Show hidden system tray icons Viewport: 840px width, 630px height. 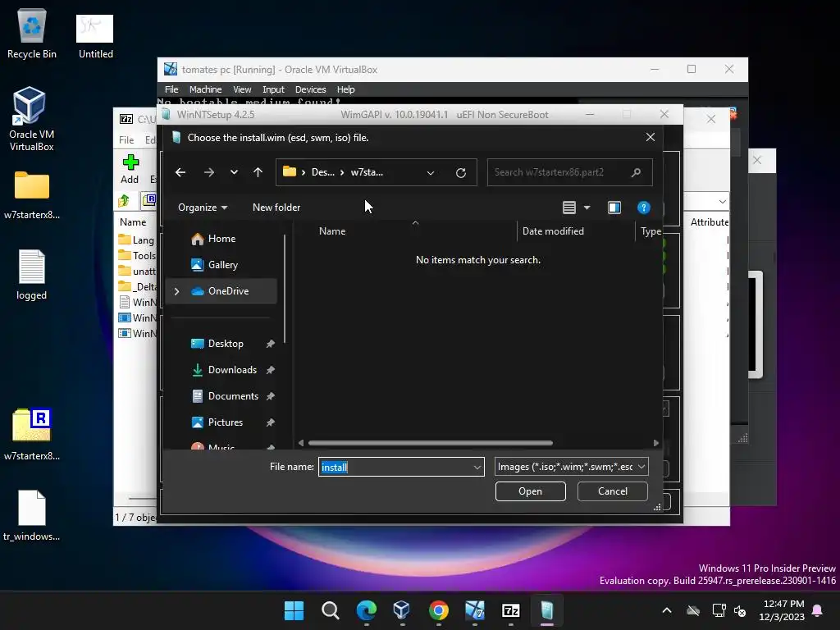(x=666, y=610)
